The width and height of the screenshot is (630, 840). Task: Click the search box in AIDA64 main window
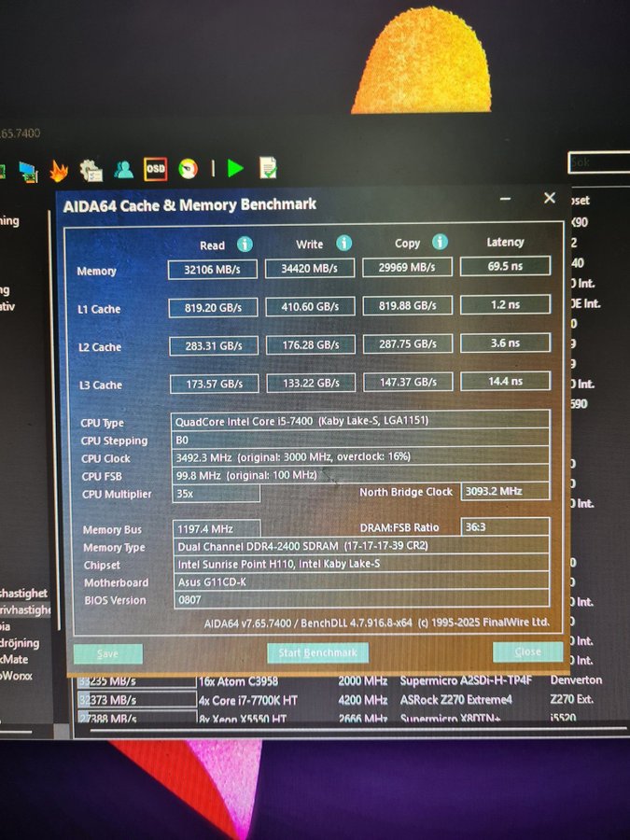(599, 162)
